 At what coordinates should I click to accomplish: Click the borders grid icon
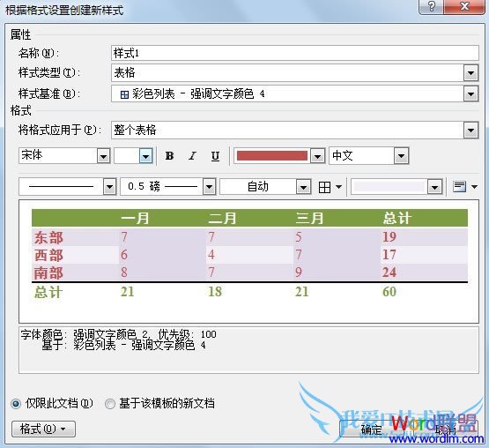point(324,187)
